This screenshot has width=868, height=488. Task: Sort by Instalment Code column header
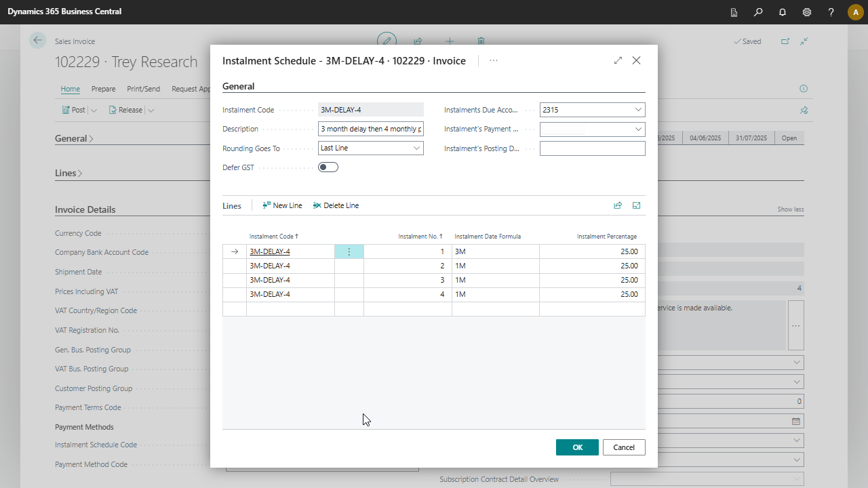tap(274, 237)
